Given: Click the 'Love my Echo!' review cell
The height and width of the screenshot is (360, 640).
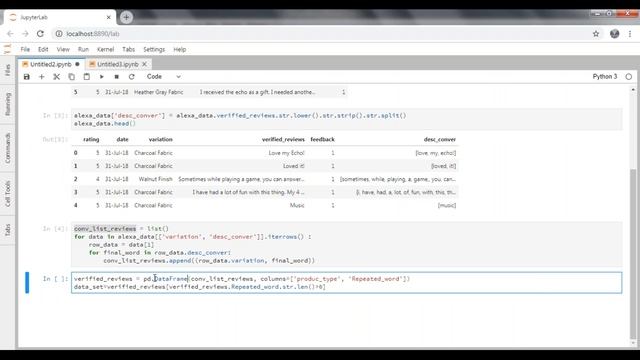Looking at the screenshot, I should pyautogui.click(x=286, y=153).
